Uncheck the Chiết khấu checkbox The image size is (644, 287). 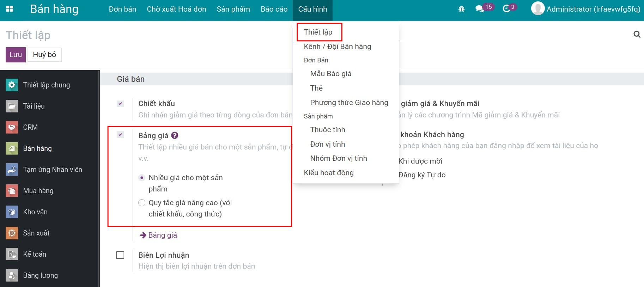click(120, 104)
